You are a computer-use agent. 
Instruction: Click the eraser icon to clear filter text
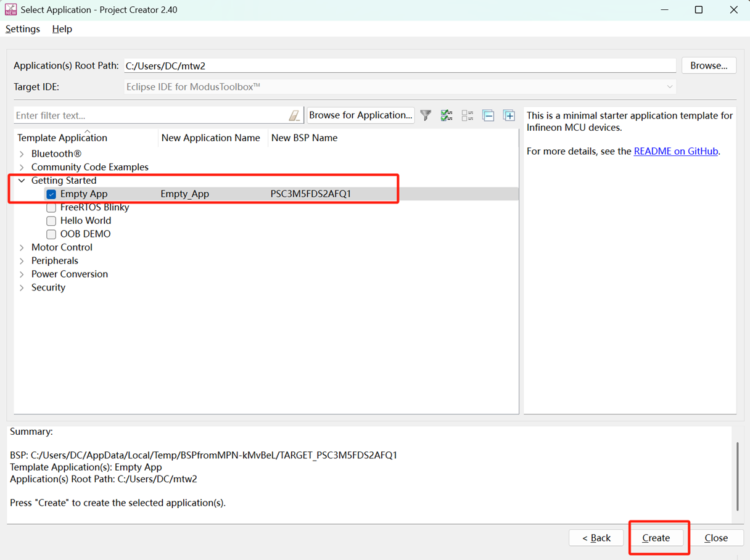point(294,115)
